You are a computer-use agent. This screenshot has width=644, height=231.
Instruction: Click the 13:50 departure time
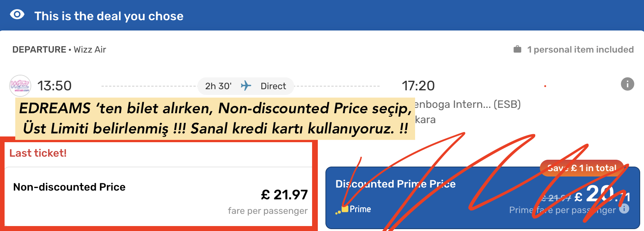point(55,86)
